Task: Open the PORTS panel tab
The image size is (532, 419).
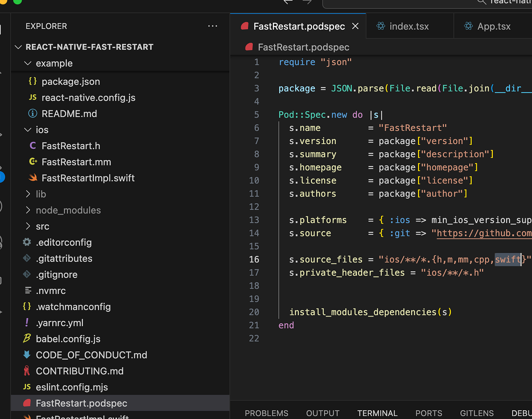Action: [429, 413]
